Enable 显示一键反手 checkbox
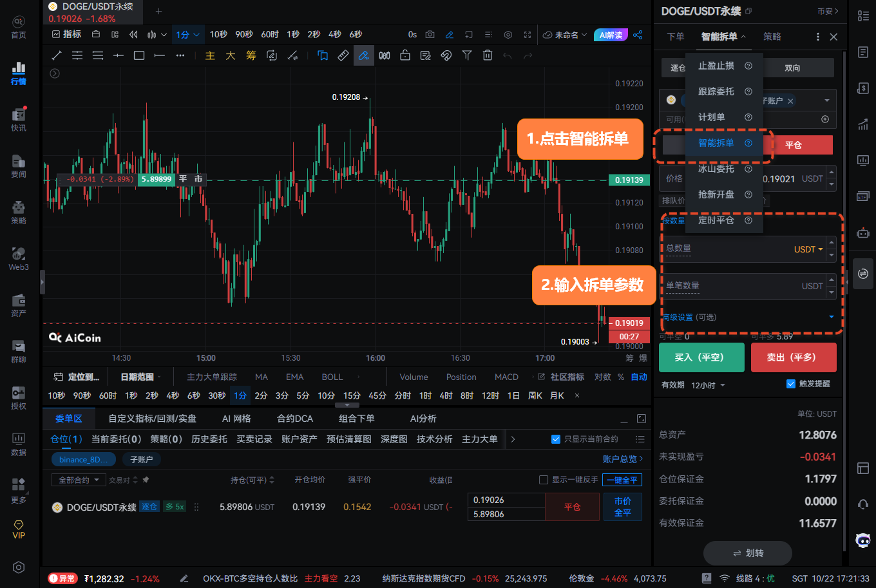This screenshot has height=588, width=876. click(x=544, y=480)
